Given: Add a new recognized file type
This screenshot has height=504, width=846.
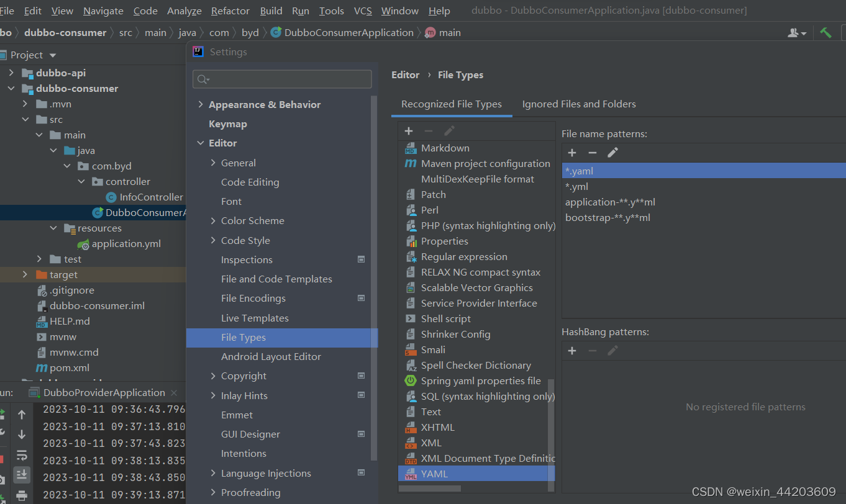Looking at the screenshot, I should click(x=409, y=131).
